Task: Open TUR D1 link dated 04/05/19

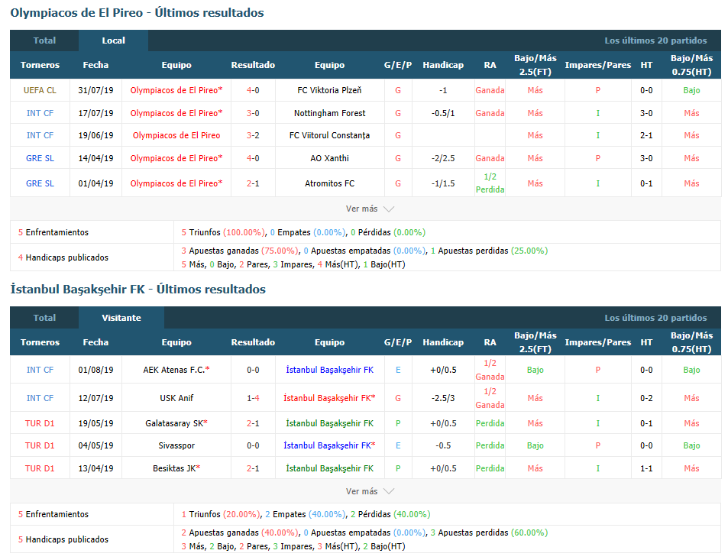Action: pyautogui.click(x=40, y=445)
